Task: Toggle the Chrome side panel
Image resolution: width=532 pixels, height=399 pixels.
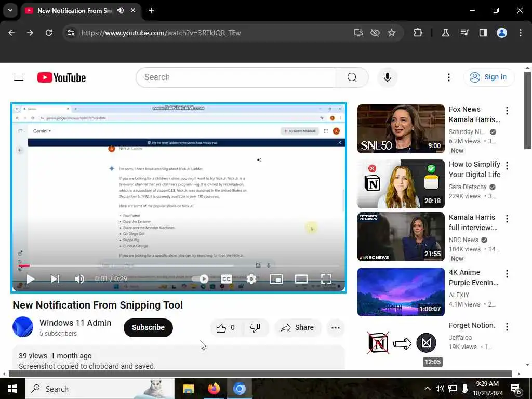Action: coord(483,33)
